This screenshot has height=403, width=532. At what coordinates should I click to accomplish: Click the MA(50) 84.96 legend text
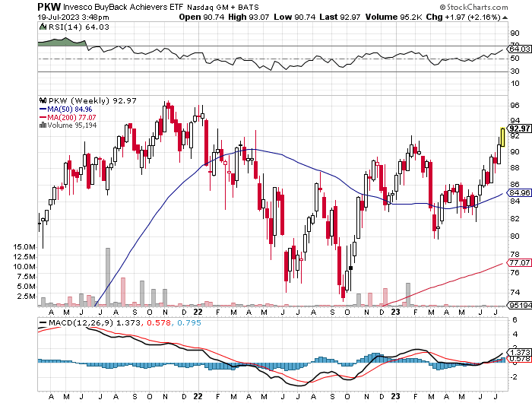coord(70,109)
